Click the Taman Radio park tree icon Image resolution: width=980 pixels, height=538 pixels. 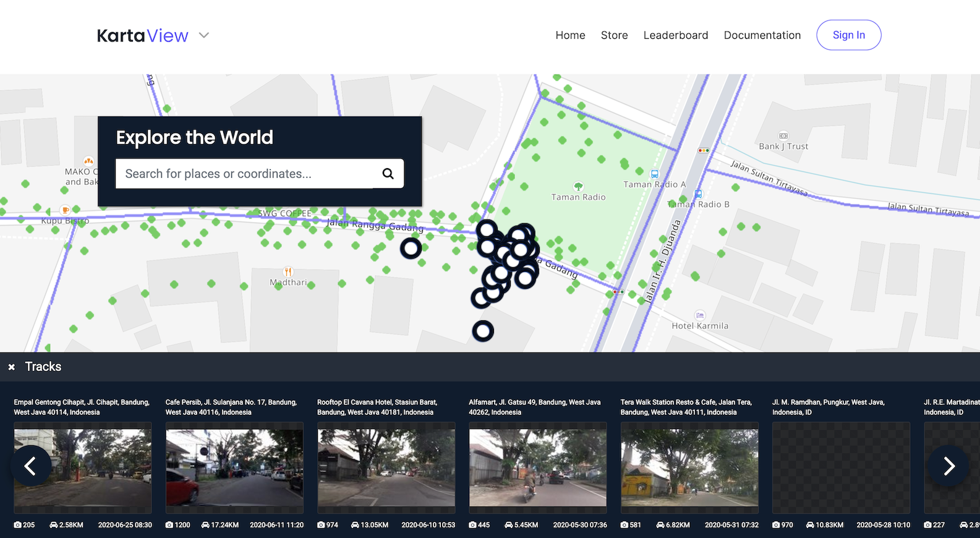pos(578,186)
